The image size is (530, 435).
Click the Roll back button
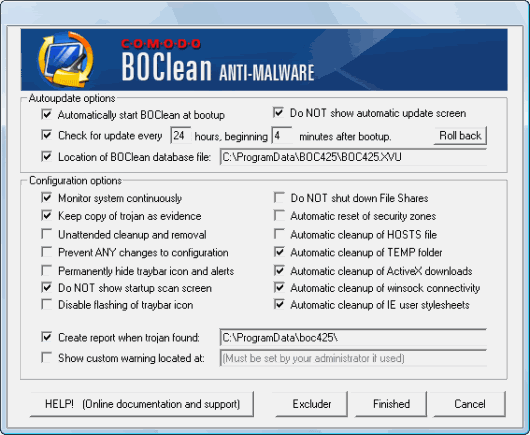460,136
